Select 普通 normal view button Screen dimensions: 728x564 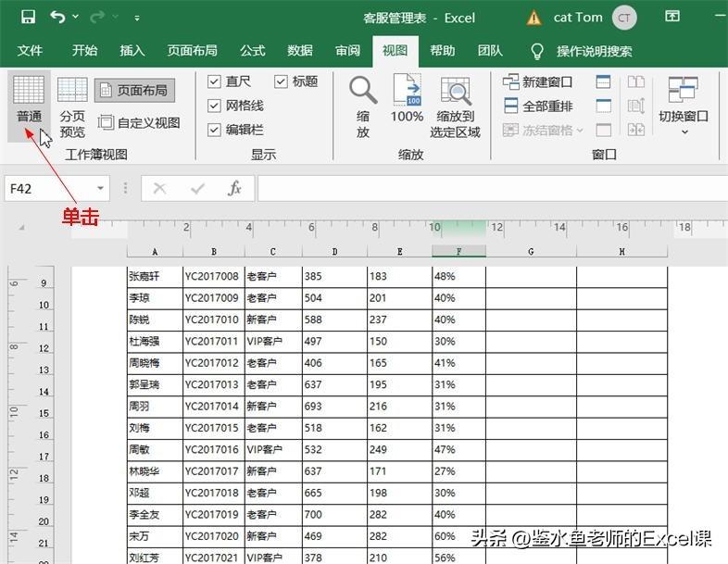(x=29, y=106)
